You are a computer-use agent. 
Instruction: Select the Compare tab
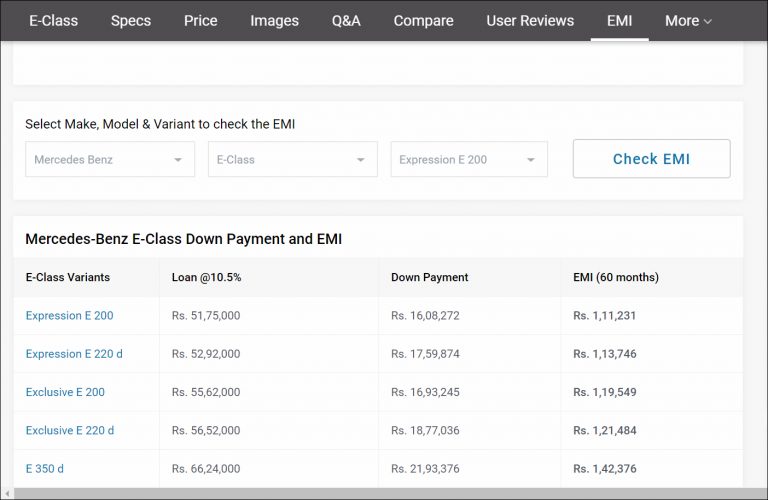(x=424, y=21)
